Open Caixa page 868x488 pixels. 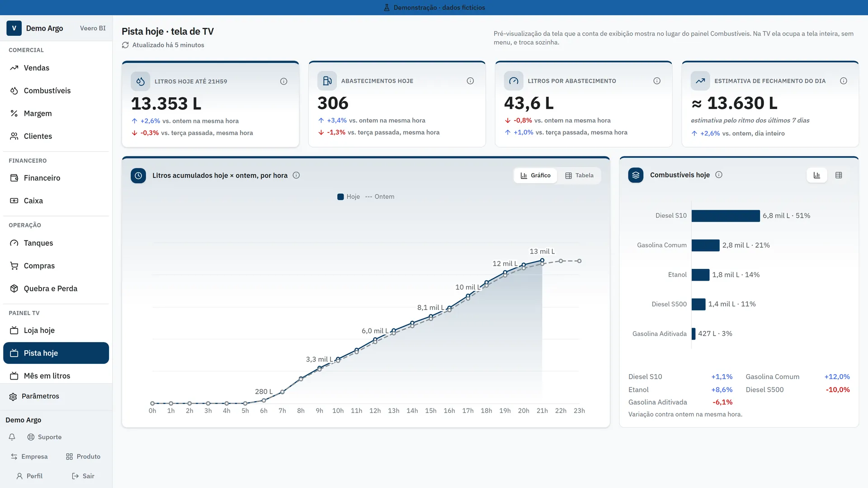click(56, 201)
